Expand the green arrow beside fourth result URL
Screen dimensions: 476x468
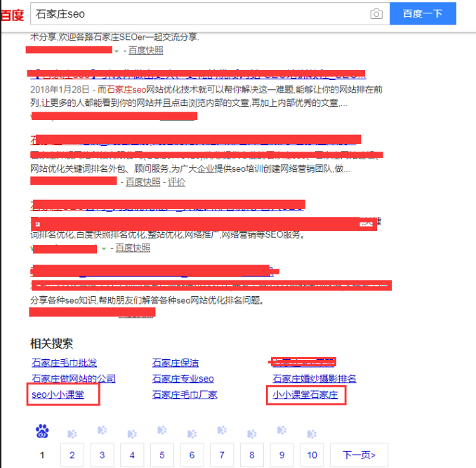(x=104, y=248)
